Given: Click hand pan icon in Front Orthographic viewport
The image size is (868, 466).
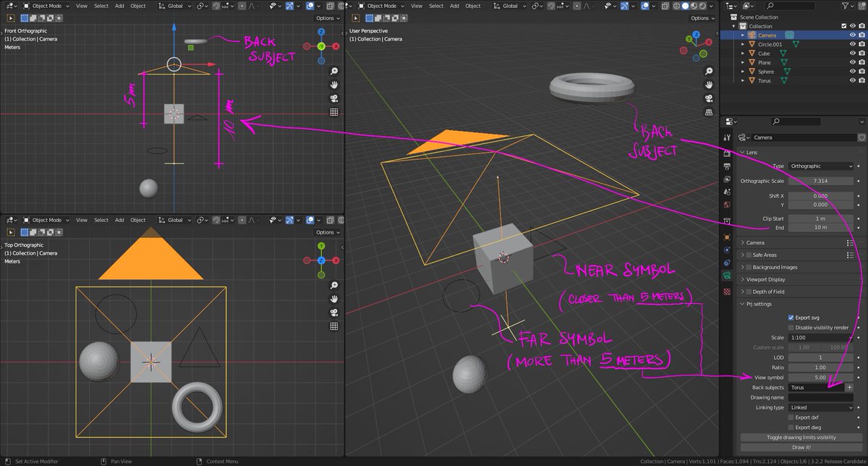Looking at the screenshot, I should (334, 85).
